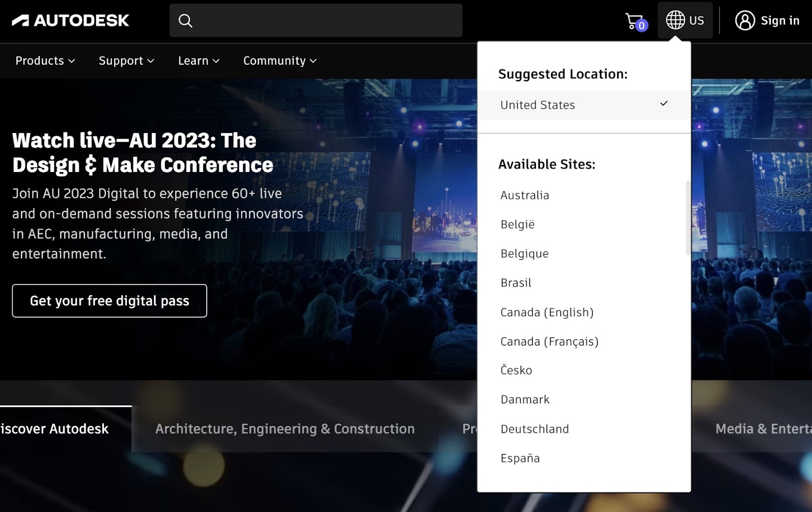
Task: Click Get your free digital pass
Action: click(110, 301)
